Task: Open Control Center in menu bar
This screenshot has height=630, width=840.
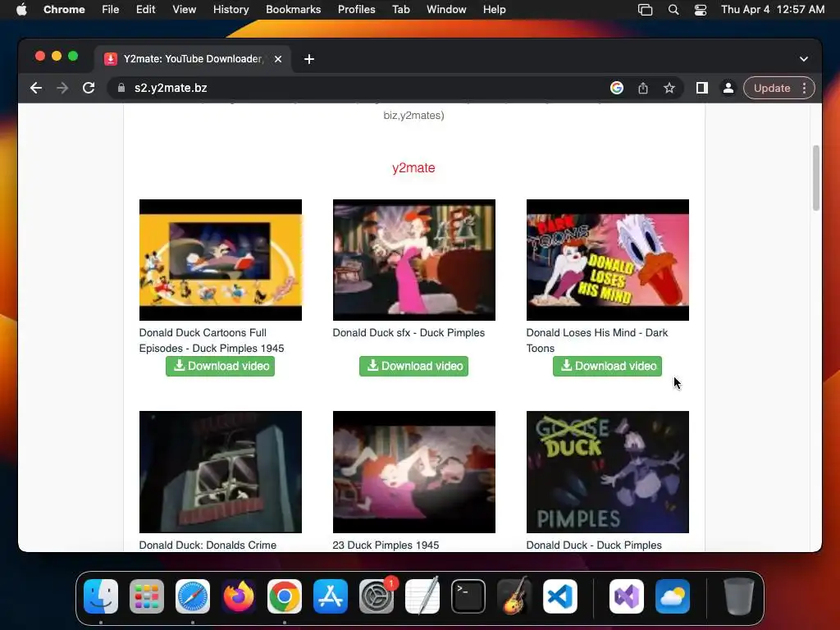Action: [701, 10]
